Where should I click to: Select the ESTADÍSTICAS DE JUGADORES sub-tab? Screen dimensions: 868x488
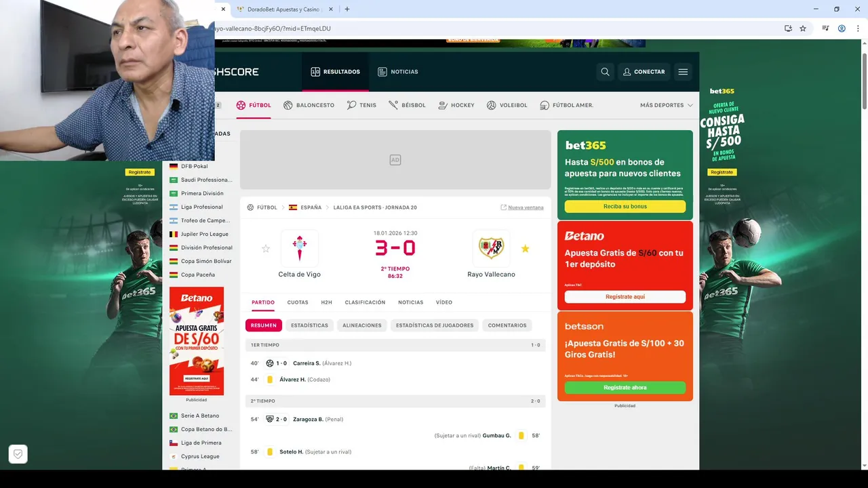coord(435,325)
